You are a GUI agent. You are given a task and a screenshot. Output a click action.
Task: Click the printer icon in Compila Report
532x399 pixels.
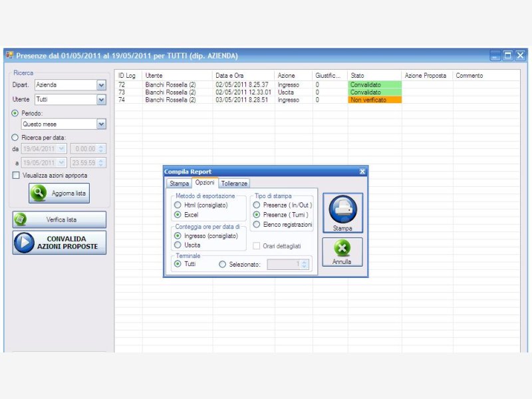point(342,209)
